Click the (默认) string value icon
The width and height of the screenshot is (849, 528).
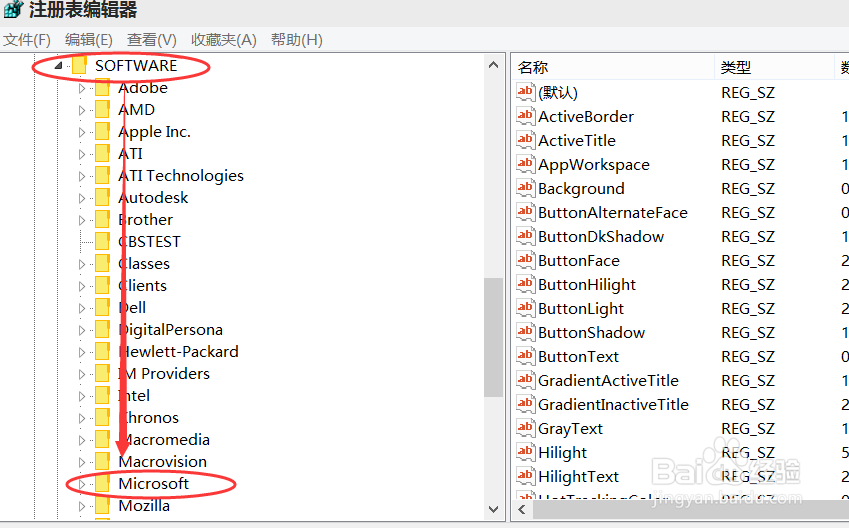pos(525,92)
